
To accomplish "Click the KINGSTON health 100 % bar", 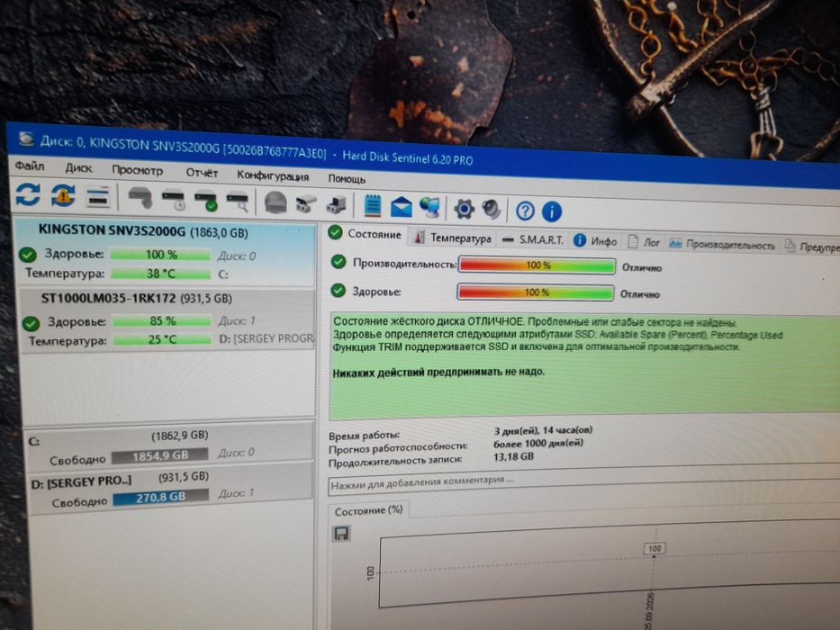I will coord(161,255).
